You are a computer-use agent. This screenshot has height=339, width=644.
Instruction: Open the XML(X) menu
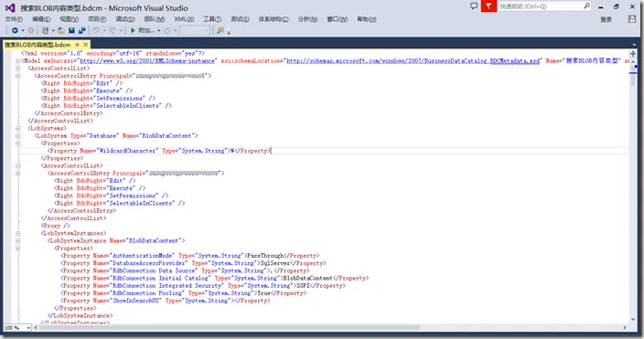184,19
